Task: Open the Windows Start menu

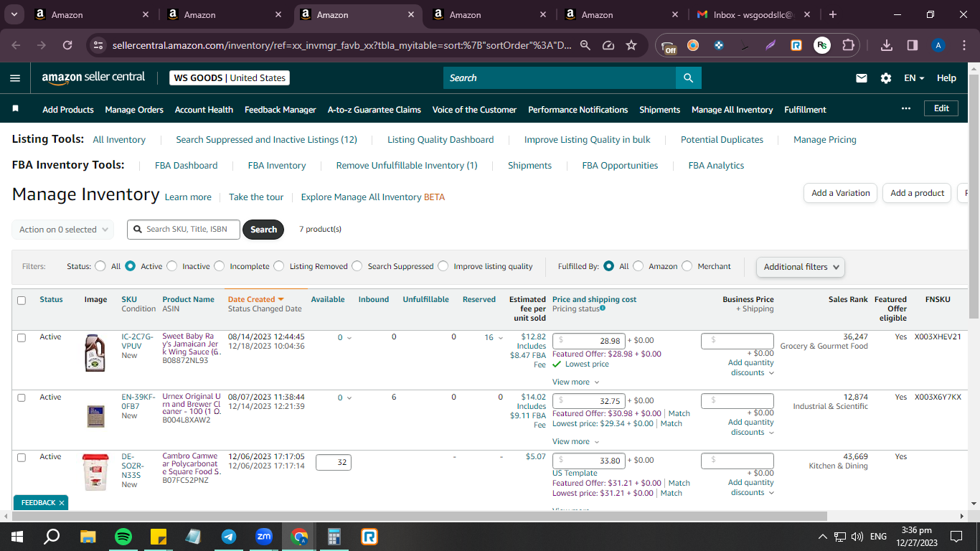Action: click(x=17, y=536)
